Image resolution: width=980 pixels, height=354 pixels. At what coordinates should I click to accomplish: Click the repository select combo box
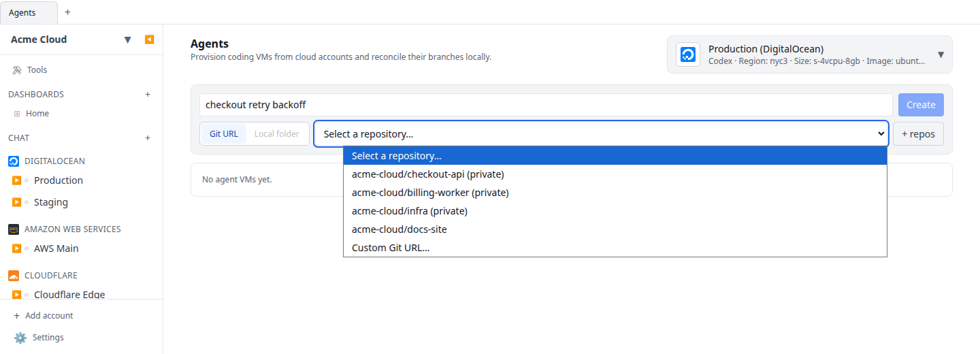[x=601, y=134]
